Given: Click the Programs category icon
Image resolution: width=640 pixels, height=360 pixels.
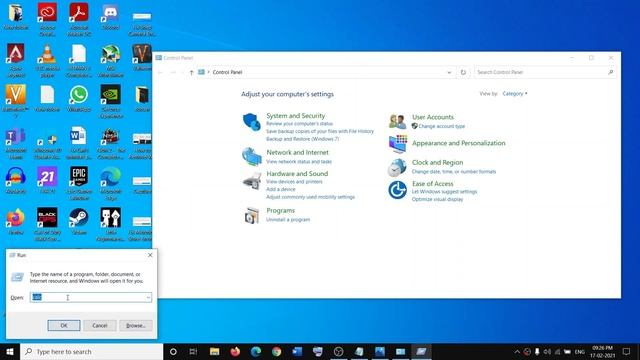Looking at the screenshot, I should [x=251, y=215].
